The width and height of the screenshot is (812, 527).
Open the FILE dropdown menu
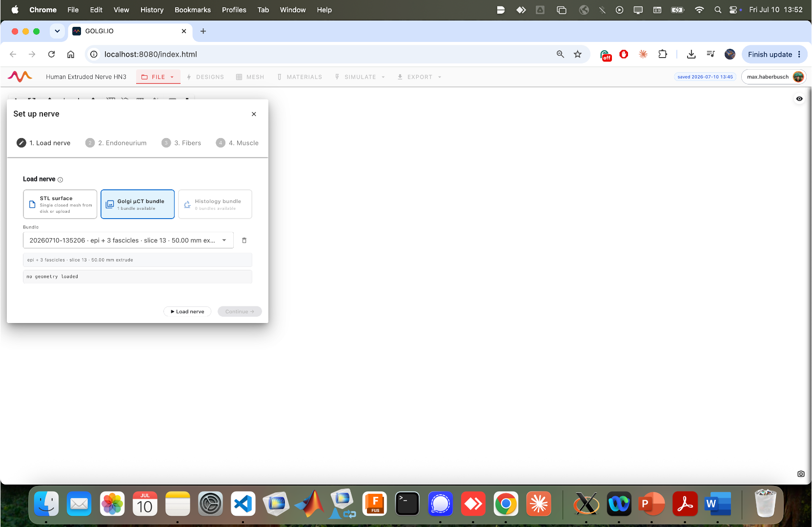[x=158, y=77]
